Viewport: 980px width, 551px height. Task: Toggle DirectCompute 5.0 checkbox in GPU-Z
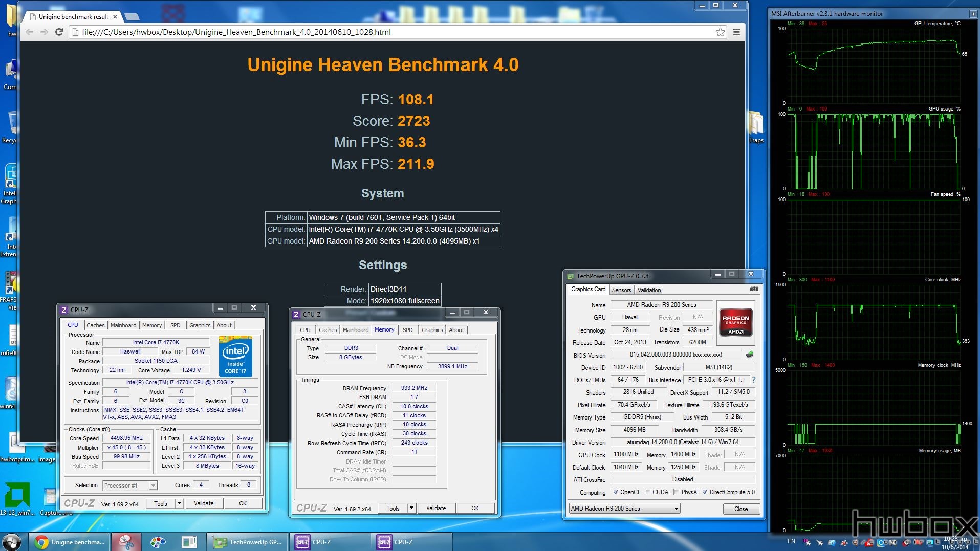[705, 492]
